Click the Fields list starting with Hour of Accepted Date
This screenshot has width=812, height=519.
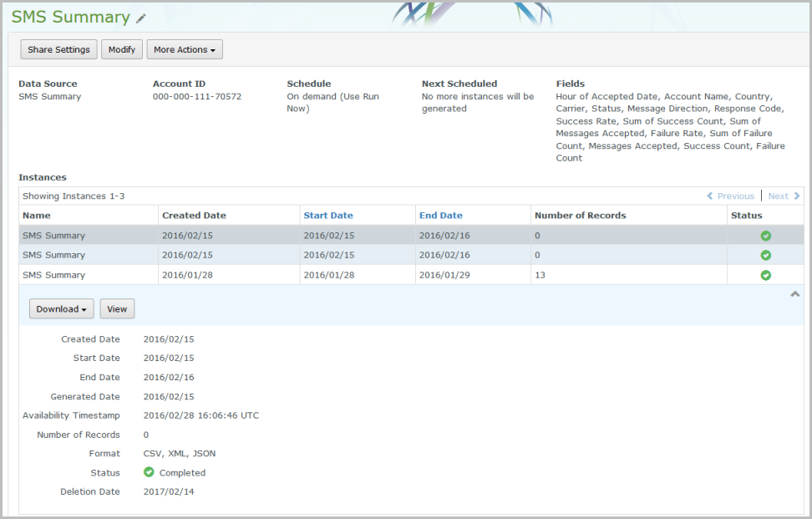670,127
